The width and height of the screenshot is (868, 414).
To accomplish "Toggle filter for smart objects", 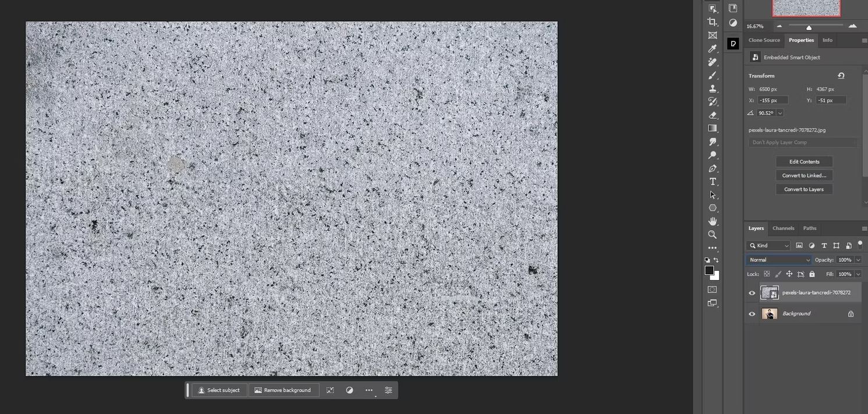I will tap(849, 246).
